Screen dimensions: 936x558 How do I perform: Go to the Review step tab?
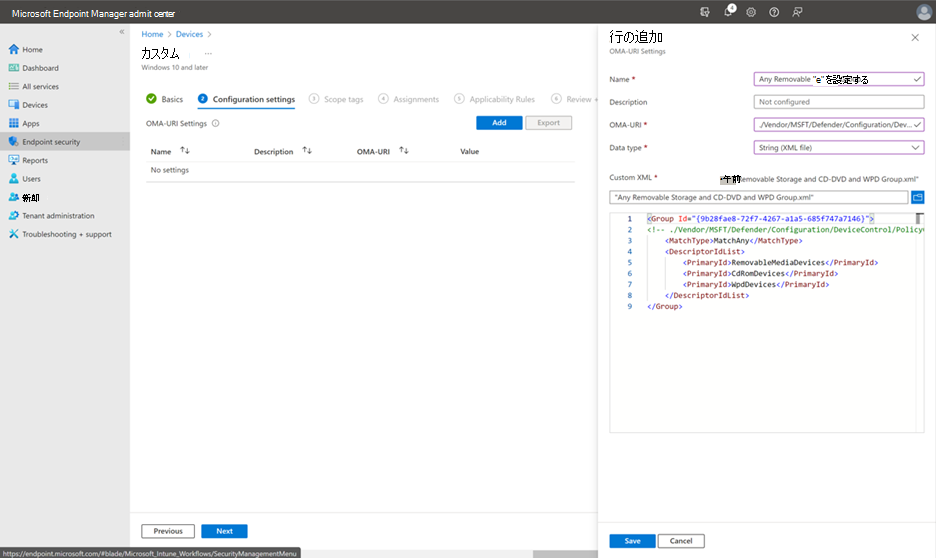574,99
